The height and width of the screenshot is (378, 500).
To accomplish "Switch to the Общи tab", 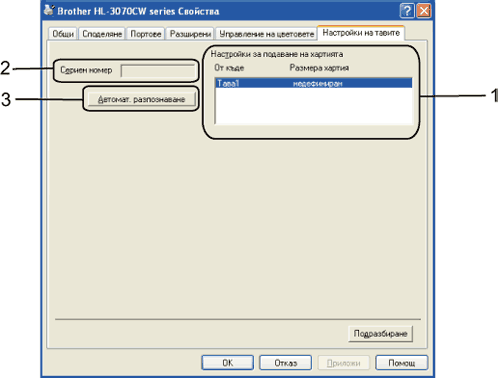I will pos(63,34).
